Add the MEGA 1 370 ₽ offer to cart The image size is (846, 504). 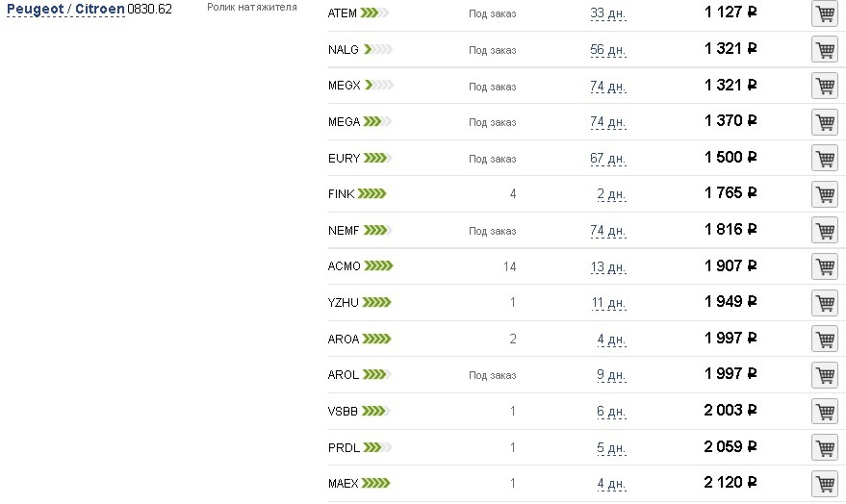(x=825, y=122)
